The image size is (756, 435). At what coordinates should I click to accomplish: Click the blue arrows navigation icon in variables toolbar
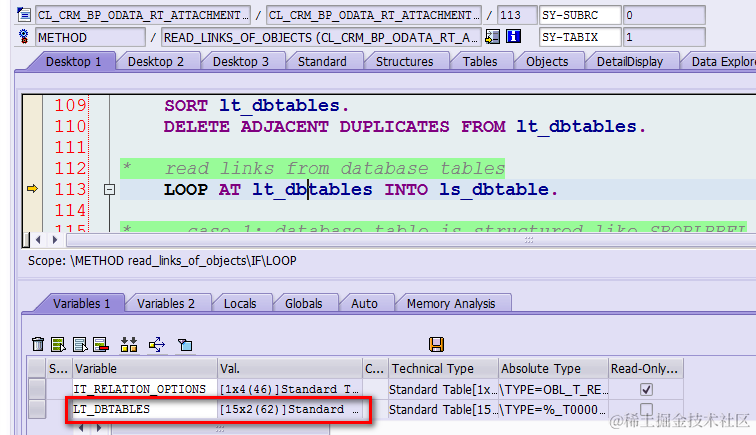click(x=157, y=344)
